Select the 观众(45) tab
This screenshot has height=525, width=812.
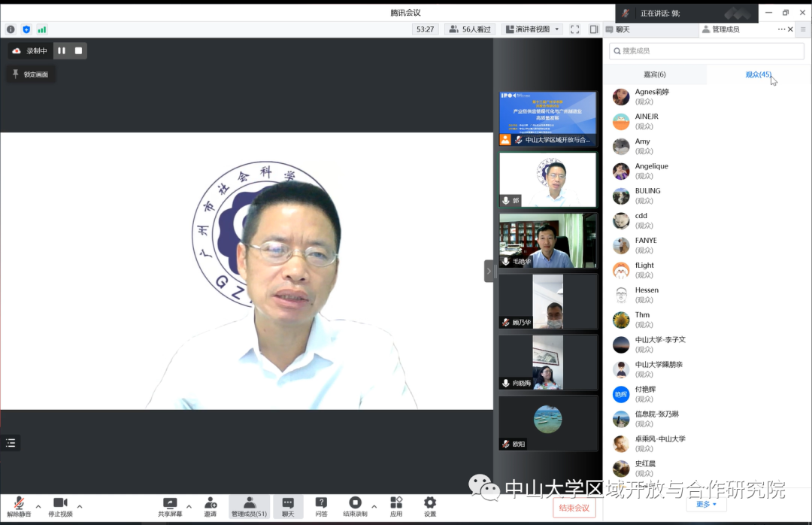[758, 74]
